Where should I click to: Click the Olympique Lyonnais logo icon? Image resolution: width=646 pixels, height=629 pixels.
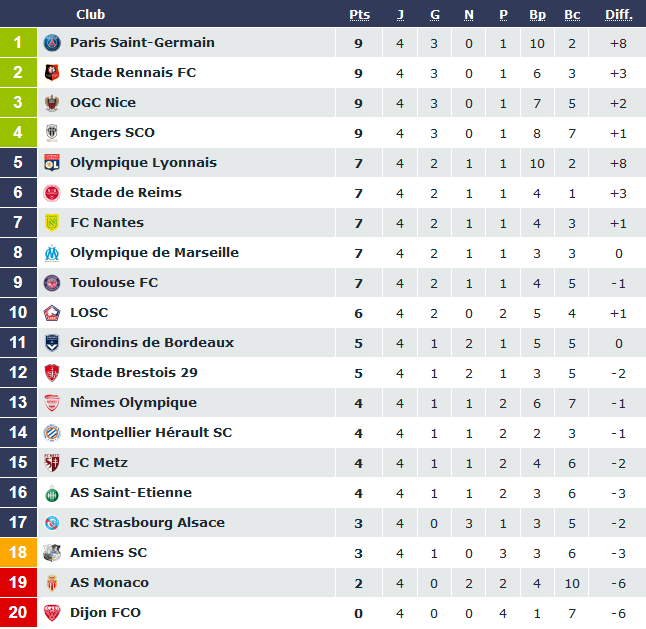(x=52, y=163)
